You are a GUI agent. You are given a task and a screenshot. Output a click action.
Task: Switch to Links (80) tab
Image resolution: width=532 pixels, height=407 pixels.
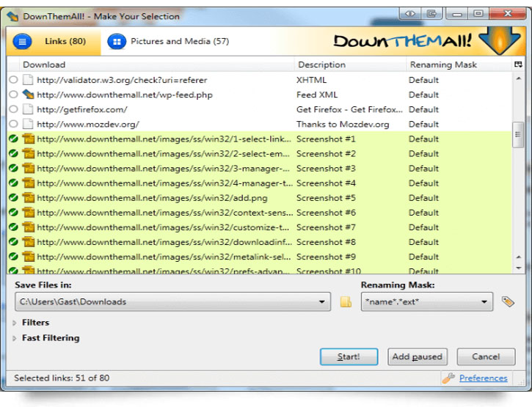pos(54,41)
